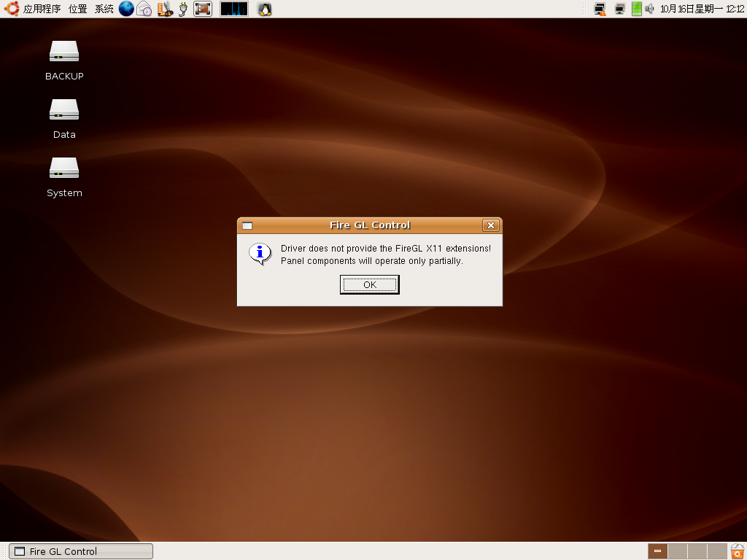Click the network warning icon in the tray
Image resolution: width=747 pixels, height=560 pixels.
[x=600, y=9]
